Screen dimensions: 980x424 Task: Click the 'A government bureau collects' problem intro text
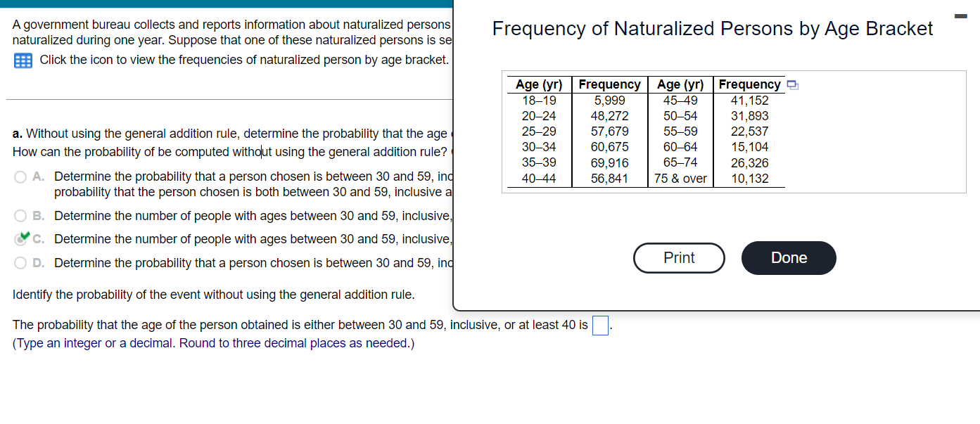pos(231,32)
